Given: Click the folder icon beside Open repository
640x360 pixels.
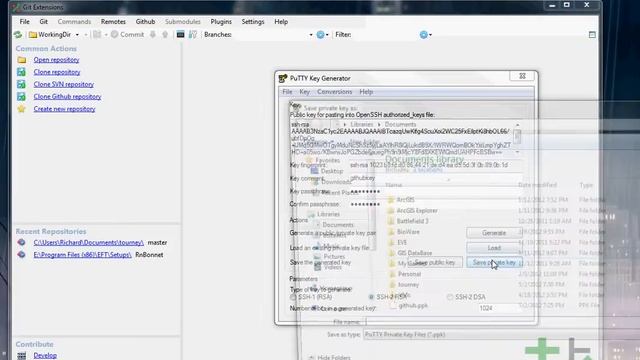Looking at the screenshot, I should tap(22, 60).
